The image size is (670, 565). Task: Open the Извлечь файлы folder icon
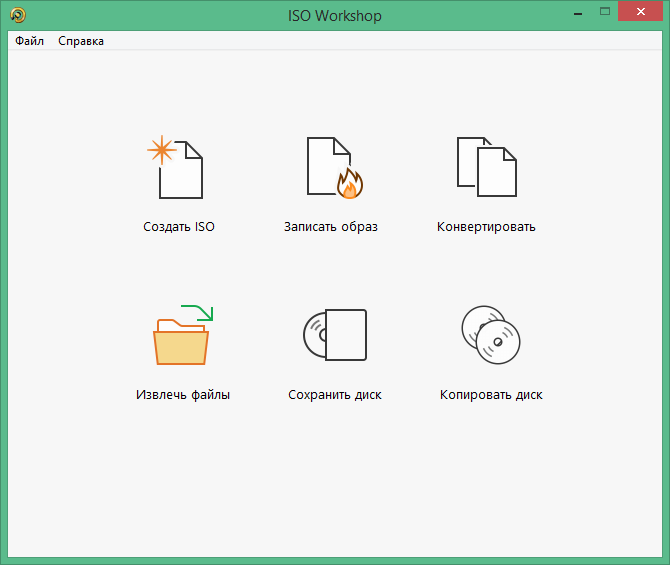coord(182,339)
